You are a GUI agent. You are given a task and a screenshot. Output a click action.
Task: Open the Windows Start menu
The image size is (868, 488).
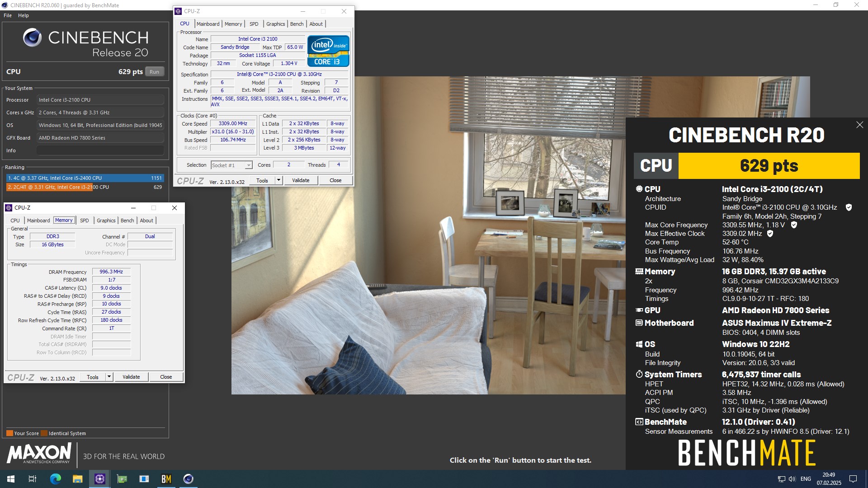tap(11, 479)
